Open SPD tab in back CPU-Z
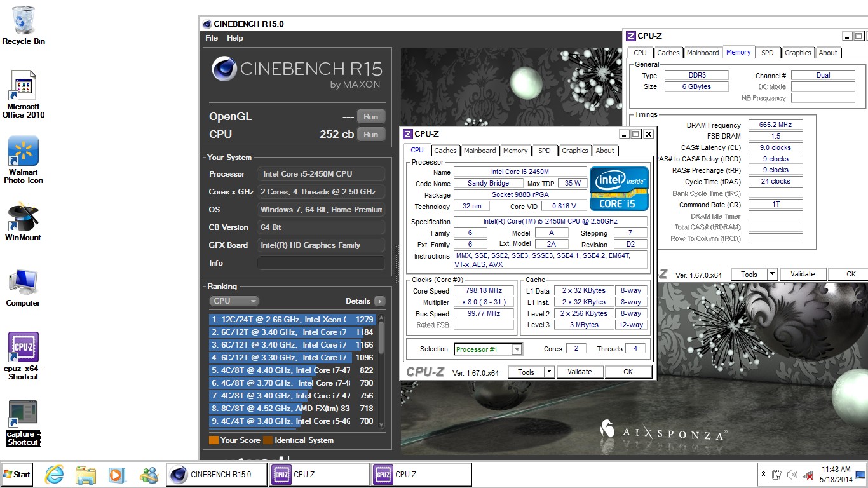This screenshot has height=488, width=868. (768, 53)
